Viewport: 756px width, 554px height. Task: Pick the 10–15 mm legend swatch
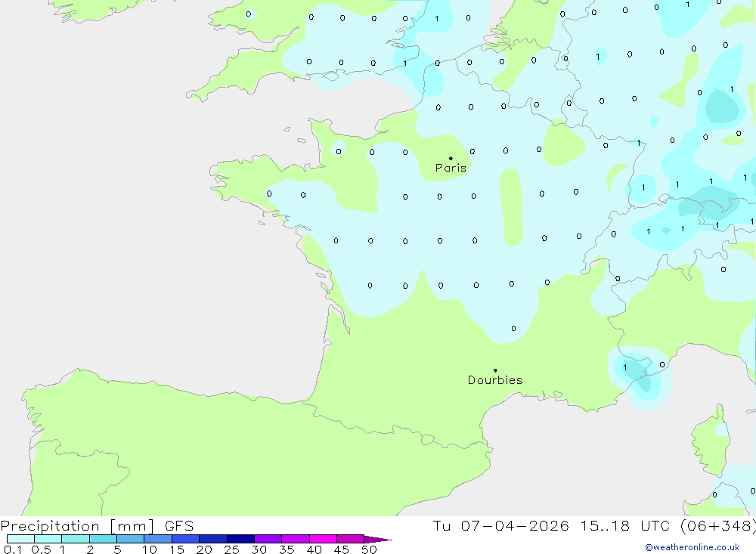coord(158,539)
